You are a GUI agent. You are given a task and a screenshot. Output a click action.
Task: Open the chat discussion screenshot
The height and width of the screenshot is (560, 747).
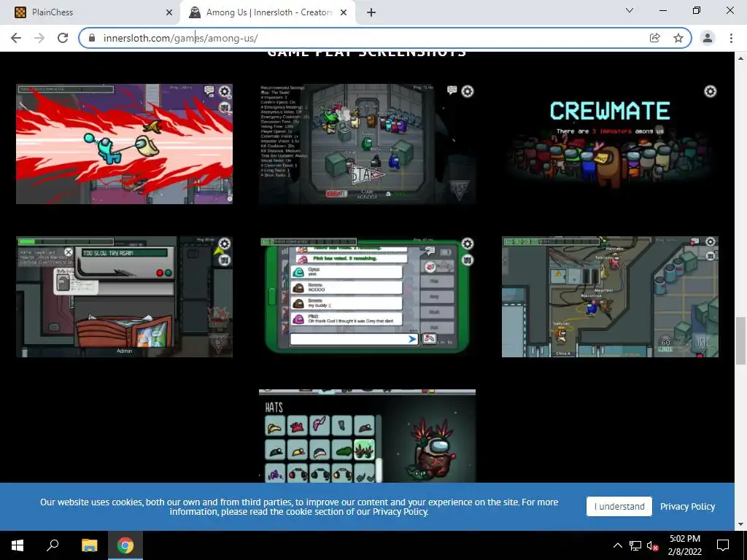click(368, 297)
